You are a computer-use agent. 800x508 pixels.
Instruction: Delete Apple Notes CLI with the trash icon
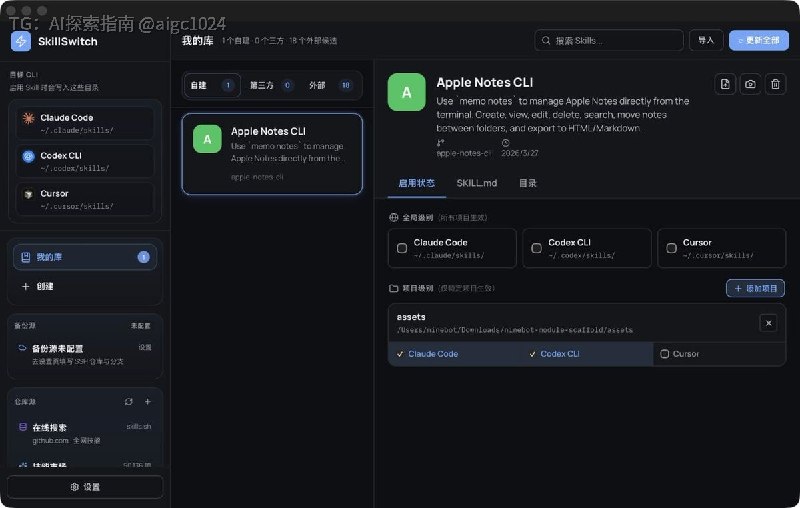[775, 84]
